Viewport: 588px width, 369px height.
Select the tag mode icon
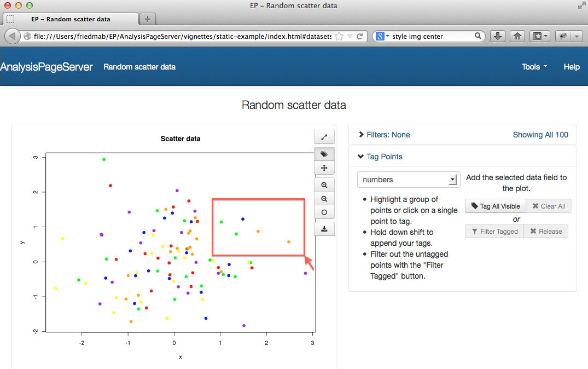[324, 154]
